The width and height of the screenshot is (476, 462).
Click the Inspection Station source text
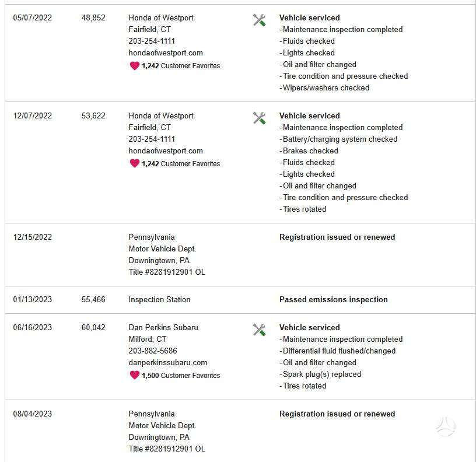[x=159, y=300]
